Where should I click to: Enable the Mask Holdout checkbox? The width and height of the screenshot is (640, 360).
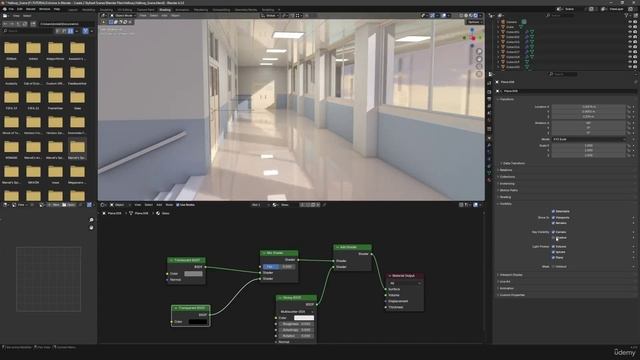553,267
